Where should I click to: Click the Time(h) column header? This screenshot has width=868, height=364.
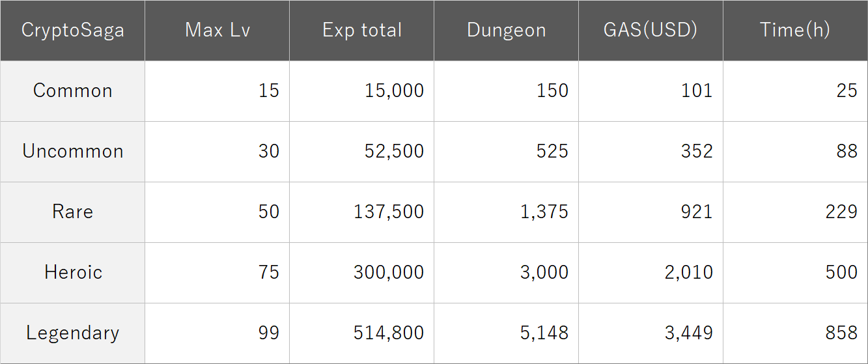tap(795, 31)
